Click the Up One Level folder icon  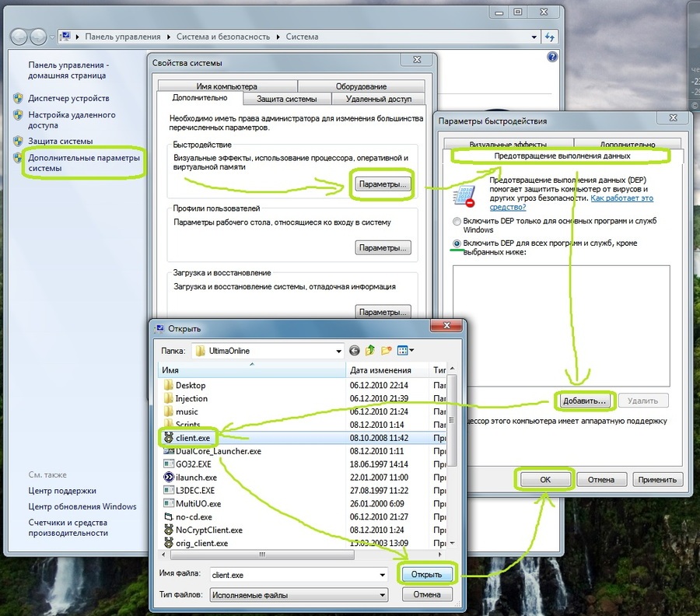click(371, 351)
